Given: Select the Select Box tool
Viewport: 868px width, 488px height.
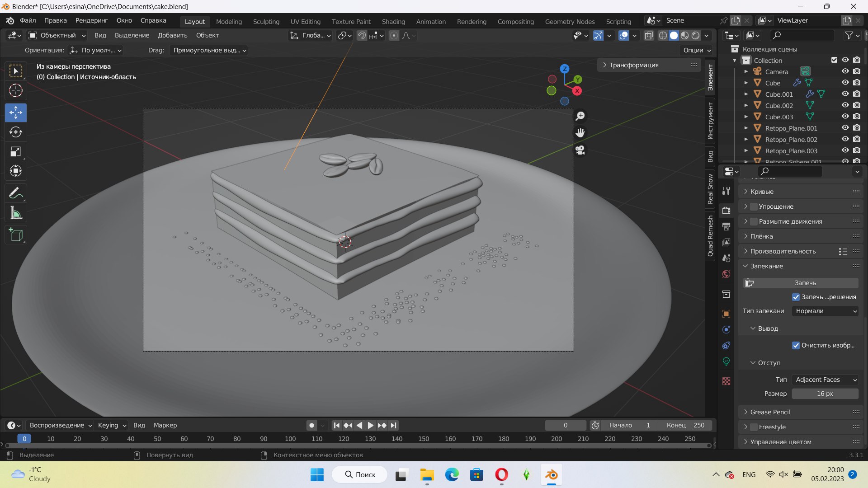Looking at the screenshot, I should click(16, 71).
